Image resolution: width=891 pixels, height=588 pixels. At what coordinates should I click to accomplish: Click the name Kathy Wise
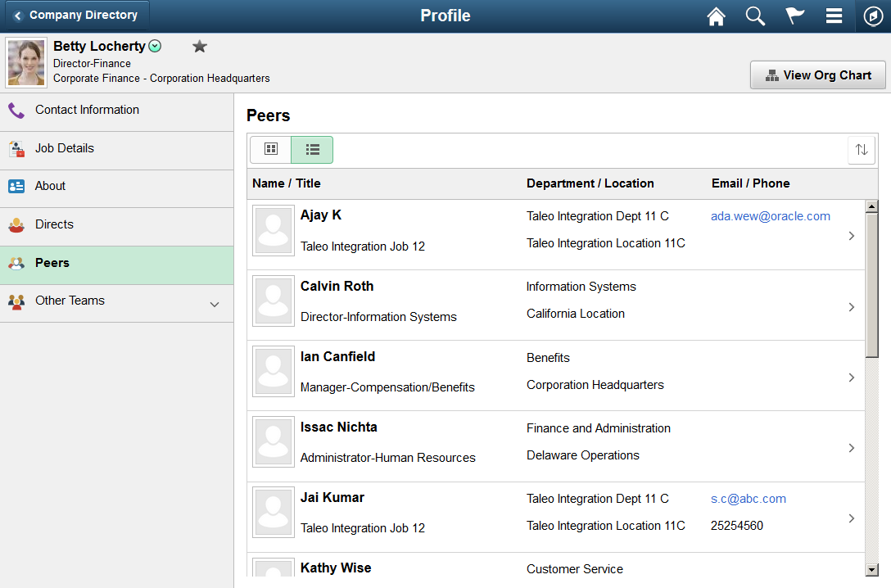tap(336, 568)
